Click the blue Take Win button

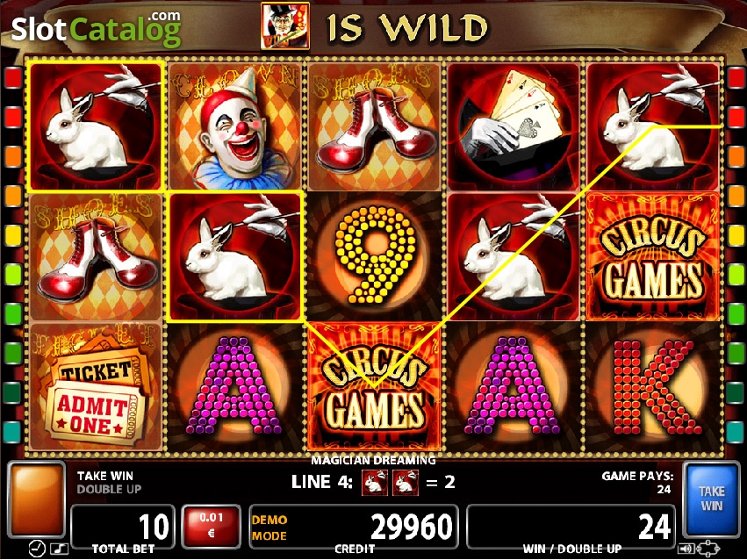click(712, 499)
